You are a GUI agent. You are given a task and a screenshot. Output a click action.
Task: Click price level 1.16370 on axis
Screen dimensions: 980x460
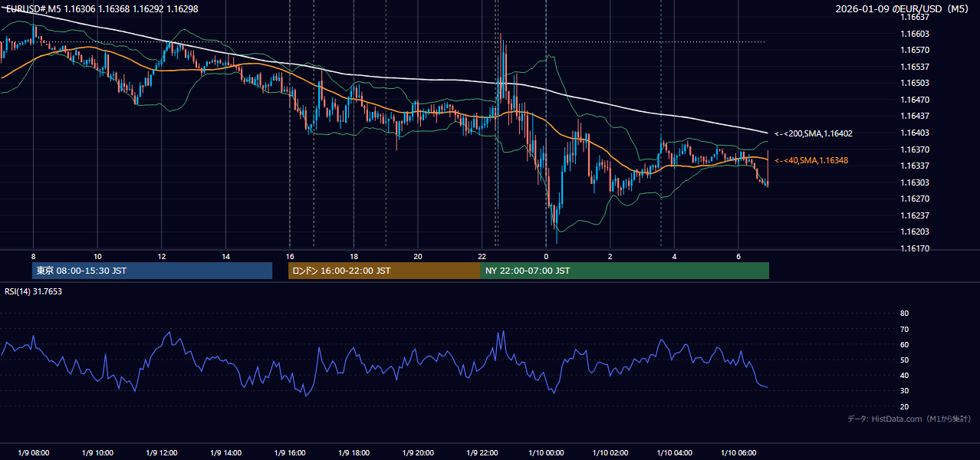[914, 149]
